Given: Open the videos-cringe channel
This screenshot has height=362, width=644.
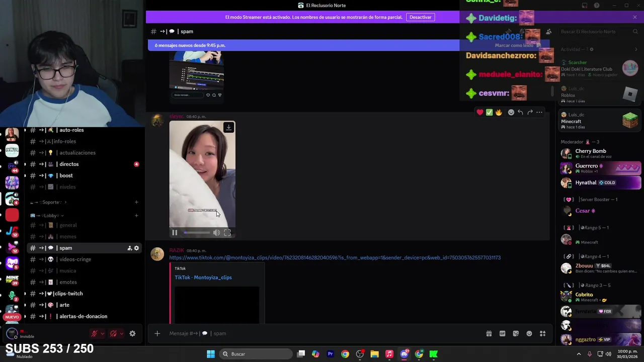Looking at the screenshot, I should click(x=84, y=259).
